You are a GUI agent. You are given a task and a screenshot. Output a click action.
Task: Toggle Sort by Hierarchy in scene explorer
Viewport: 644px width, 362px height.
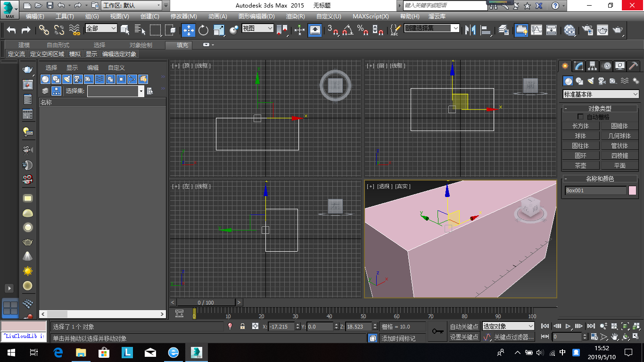click(56, 91)
